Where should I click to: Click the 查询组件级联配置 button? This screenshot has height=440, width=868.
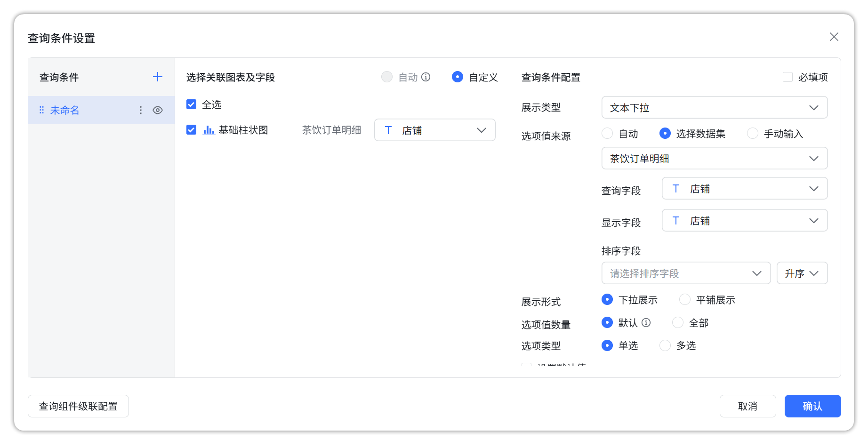pos(78,406)
